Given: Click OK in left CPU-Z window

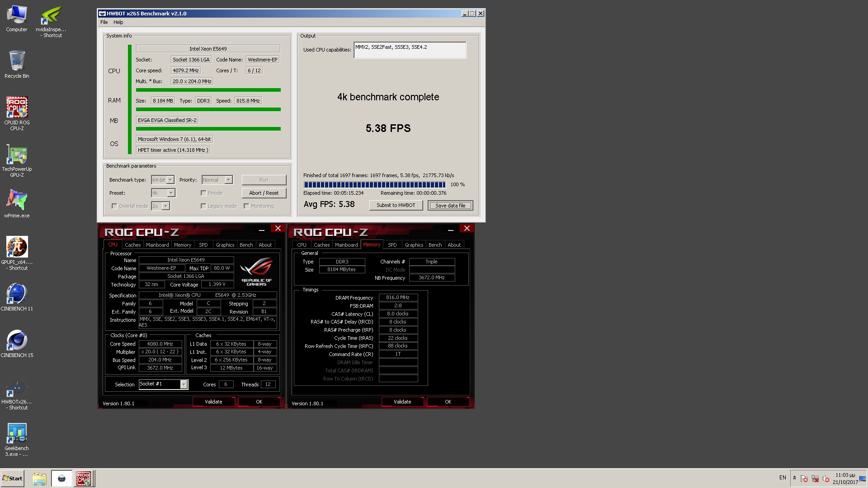Looking at the screenshot, I should pos(259,402).
